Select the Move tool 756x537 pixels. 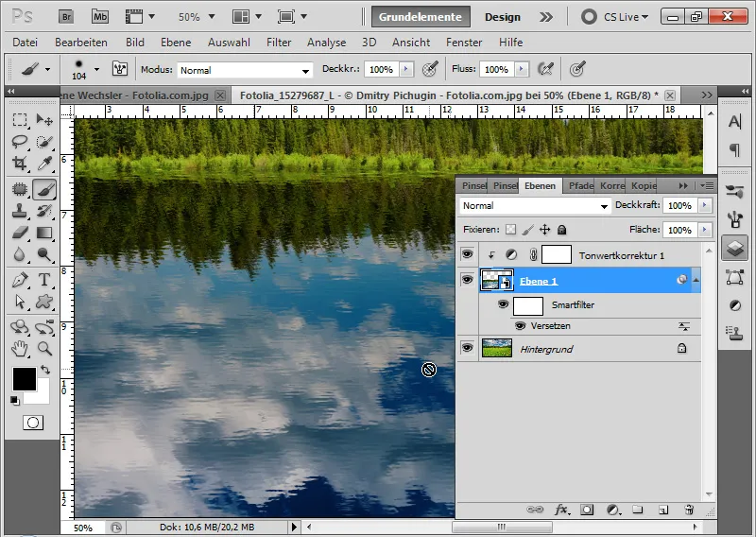tap(44, 120)
